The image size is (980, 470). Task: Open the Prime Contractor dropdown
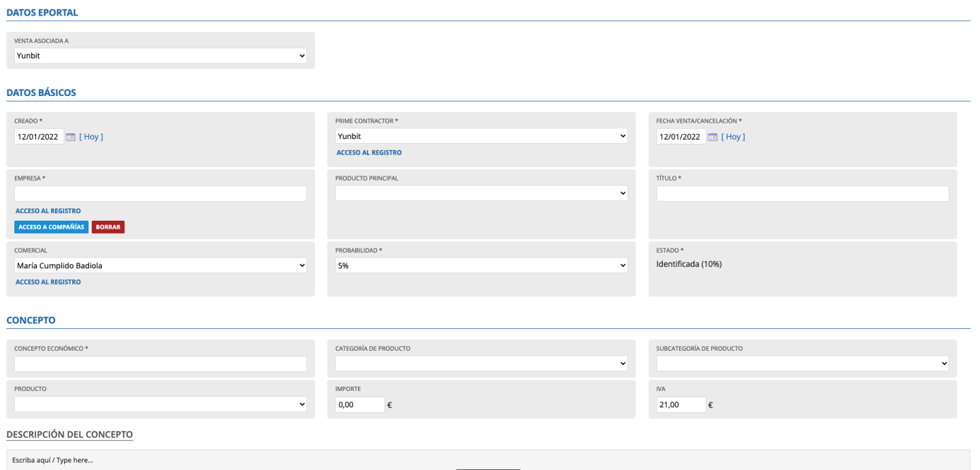pyautogui.click(x=481, y=136)
